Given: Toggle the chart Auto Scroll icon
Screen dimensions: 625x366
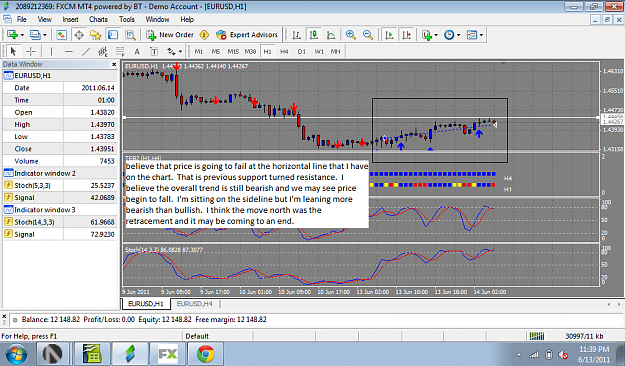Looking at the screenshot, I should [389, 35].
